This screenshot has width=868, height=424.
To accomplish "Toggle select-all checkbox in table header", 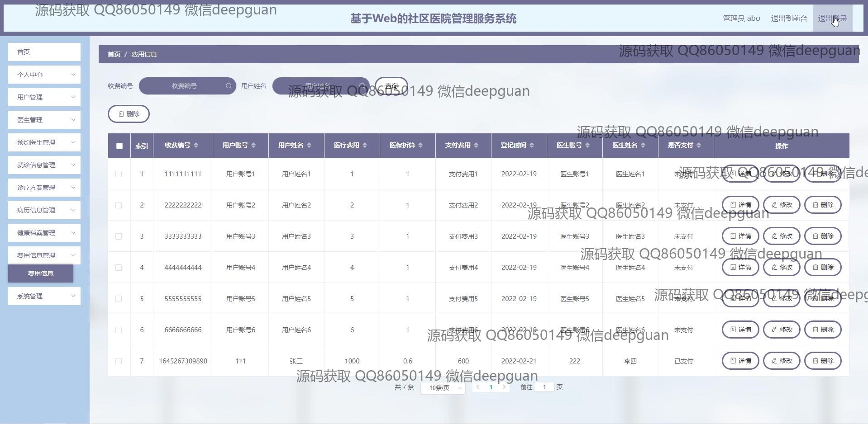I will pos(119,146).
